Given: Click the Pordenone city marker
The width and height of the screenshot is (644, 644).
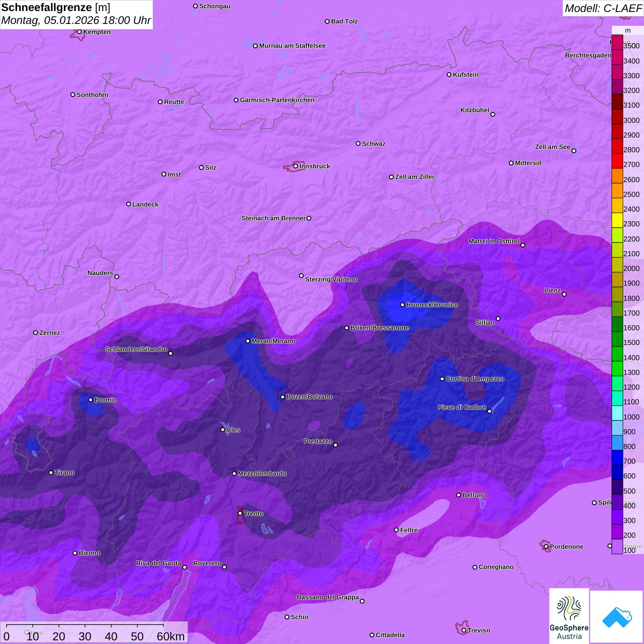Looking at the screenshot, I should tap(546, 546).
